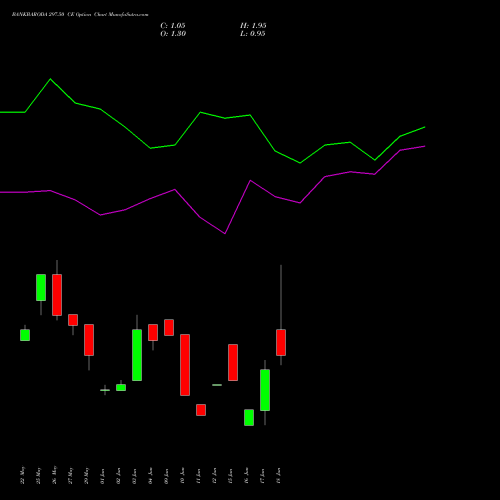Click the red candle for 04 Jun
This screenshot has width=500, height=500.
pos(153,332)
